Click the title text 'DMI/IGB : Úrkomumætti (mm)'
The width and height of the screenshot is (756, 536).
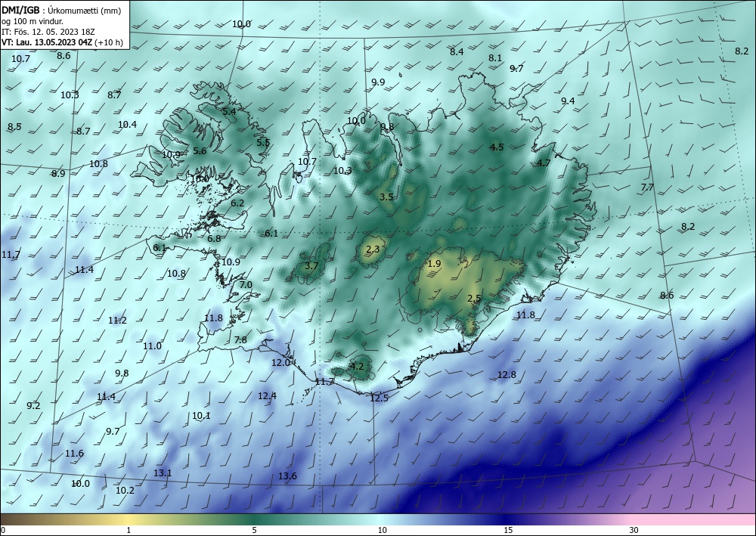(x=60, y=10)
